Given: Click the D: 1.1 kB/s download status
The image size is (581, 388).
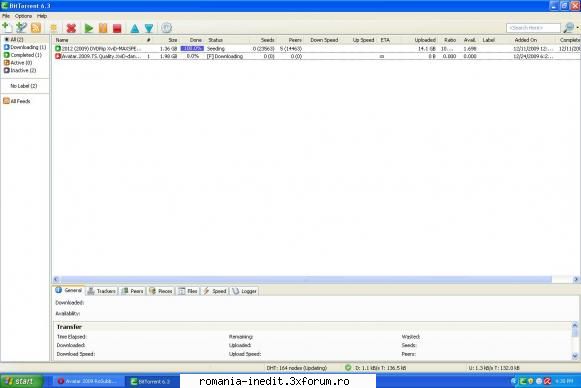Looking at the screenshot, I should [x=381, y=368].
